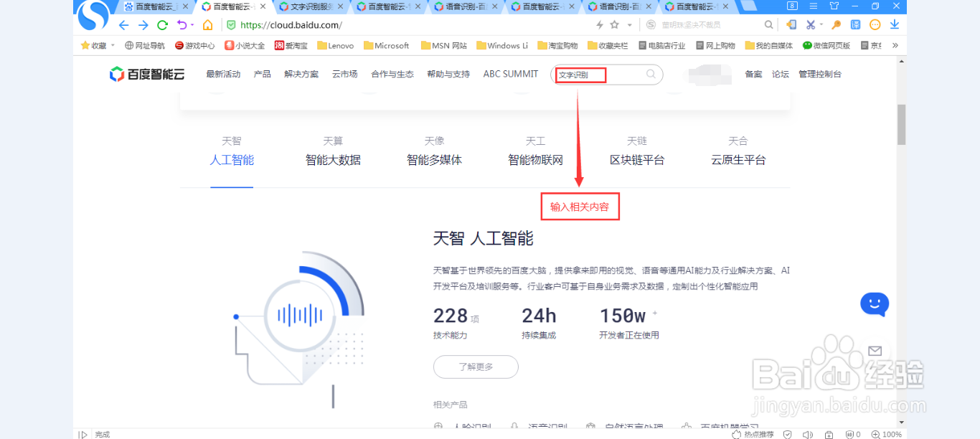Go back to the previous page

point(123,25)
